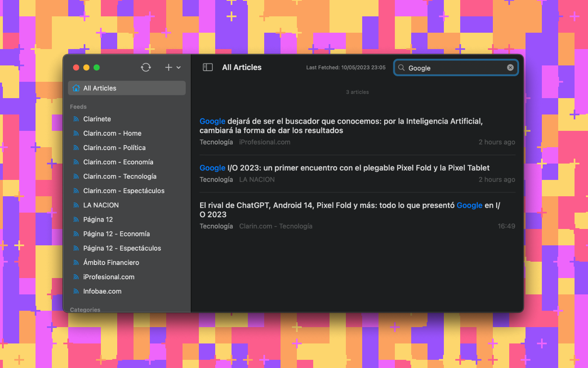Click the RSS icon beside Clarinete
Viewport: 588px width, 368px height.
pyautogui.click(x=76, y=119)
